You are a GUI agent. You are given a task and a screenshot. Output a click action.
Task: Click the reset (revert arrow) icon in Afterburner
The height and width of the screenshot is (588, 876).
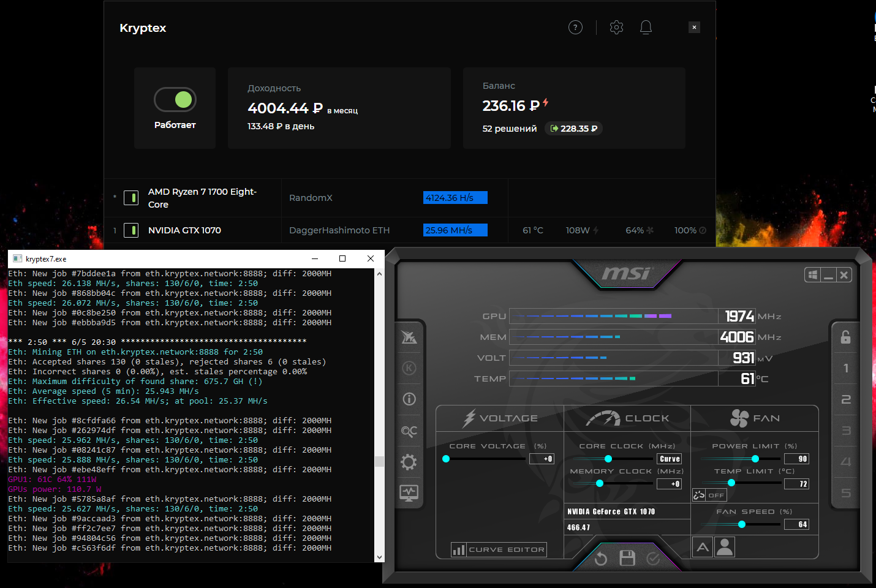coord(600,558)
